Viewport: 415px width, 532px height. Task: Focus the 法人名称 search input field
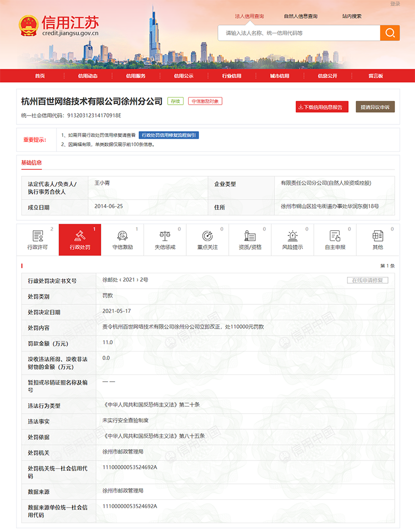[299, 33]
